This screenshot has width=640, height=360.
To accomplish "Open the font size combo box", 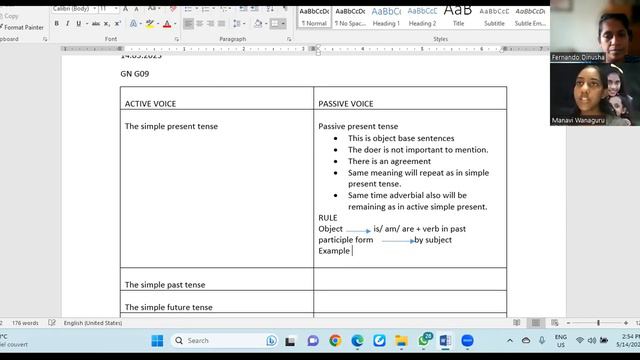I will (109, 9).
